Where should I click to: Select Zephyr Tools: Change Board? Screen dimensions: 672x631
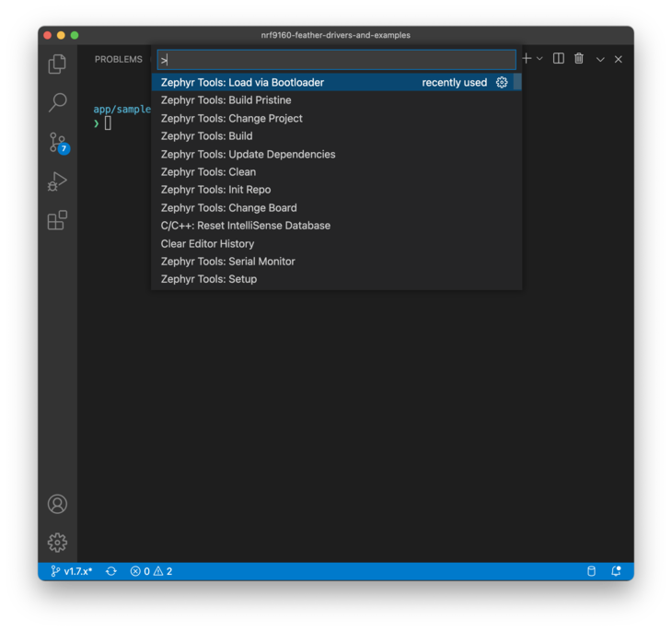point(336,207)
